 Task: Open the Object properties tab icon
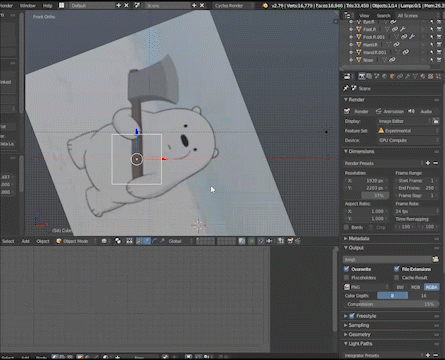tap(392, 77)
